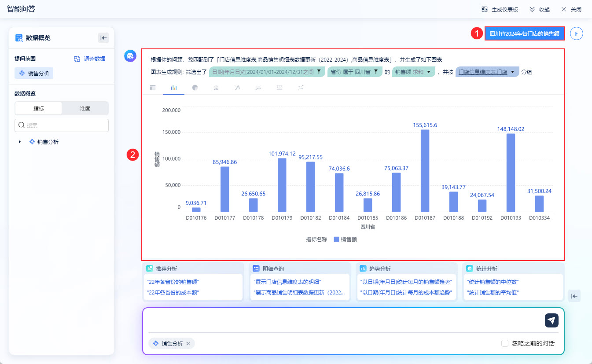Click the 生成仪表板 dashboard icon

[485, 9]
